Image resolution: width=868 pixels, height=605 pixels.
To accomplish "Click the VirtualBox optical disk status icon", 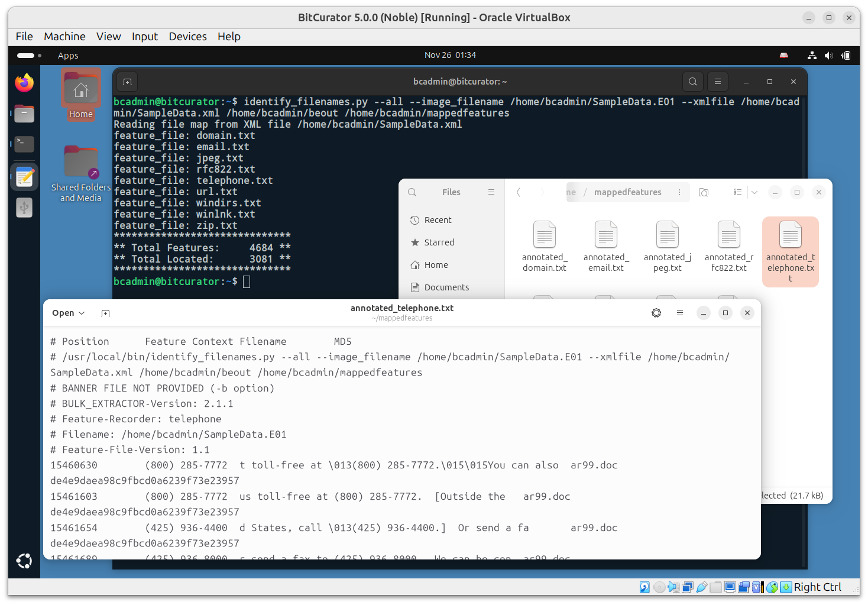I will (x=659, y=587).
